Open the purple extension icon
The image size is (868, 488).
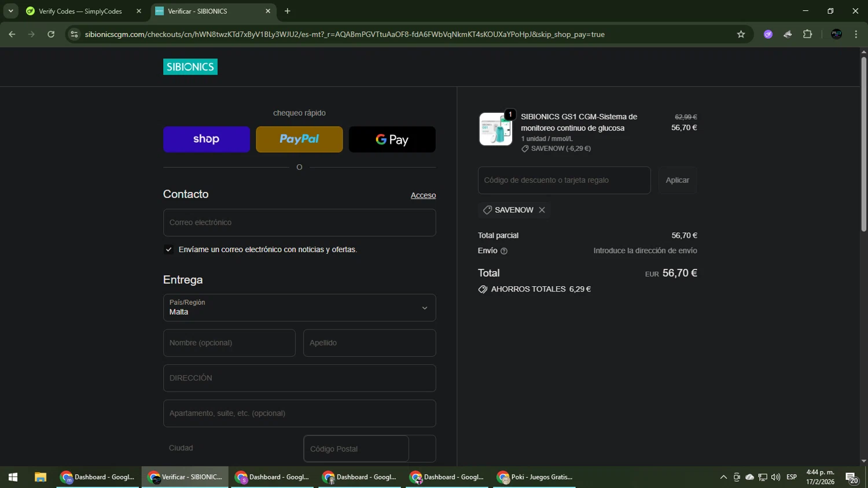click(x=768, y=34)
